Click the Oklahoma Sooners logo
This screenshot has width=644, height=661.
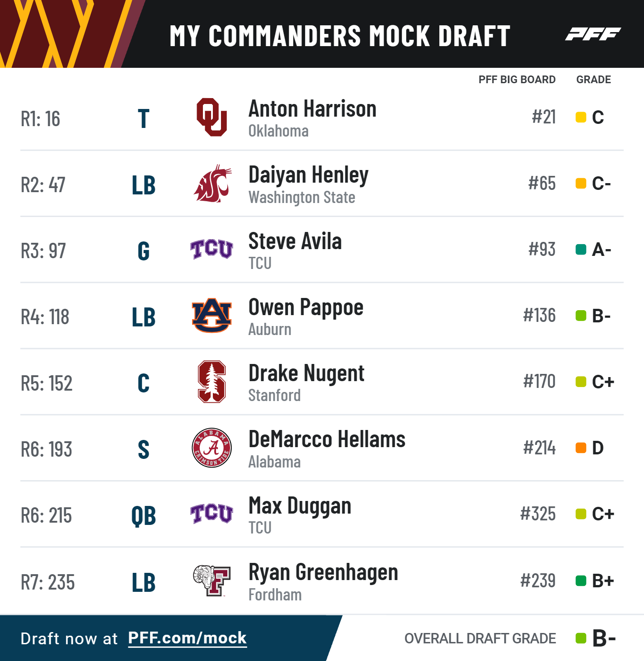(x=212, y=117)
